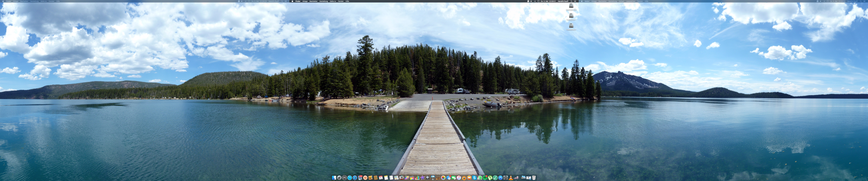Open Darstellung menu on center display

(324, 1)
